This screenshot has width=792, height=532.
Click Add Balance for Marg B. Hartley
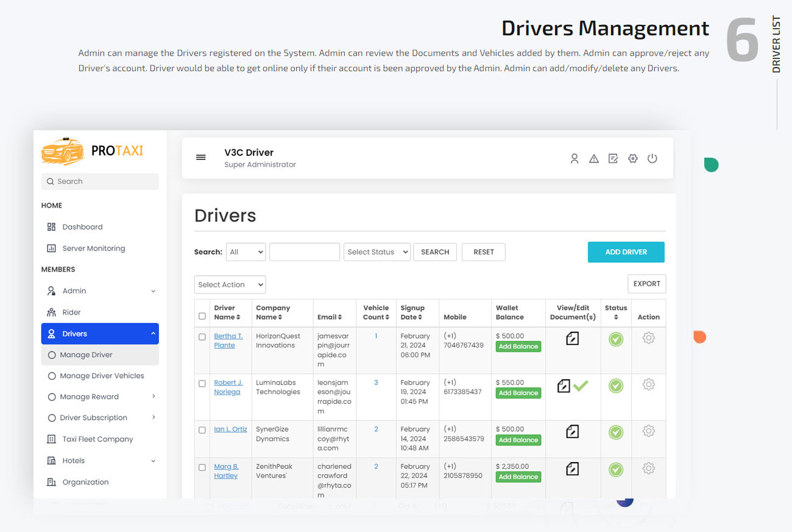tap(518, 477)
